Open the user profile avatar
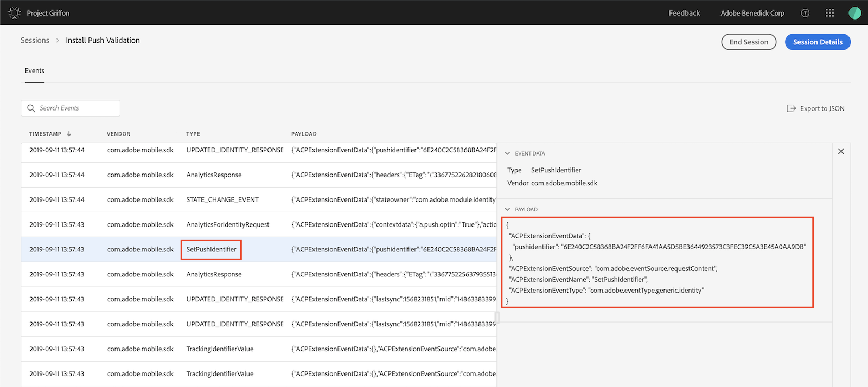The image size is (868, 387). click(855, 12)
